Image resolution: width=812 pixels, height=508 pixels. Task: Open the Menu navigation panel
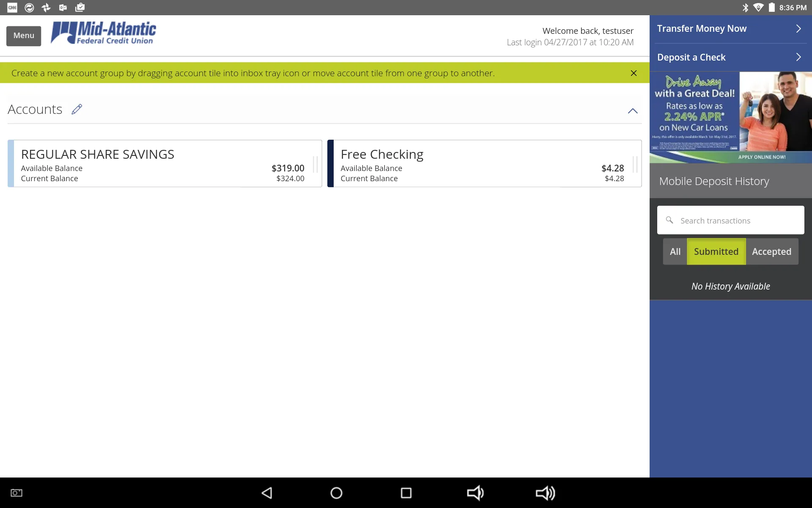(x=23, y=35)
